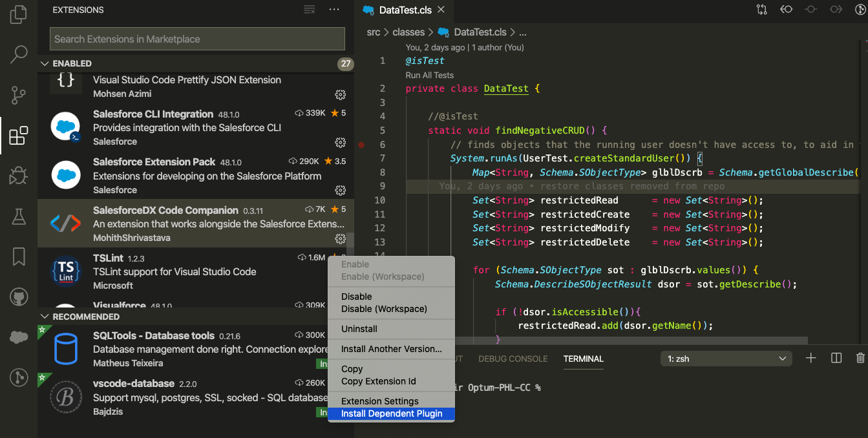Collapse the RECOMMENDED extensions section
The image size is (868, 438).
click(45, 317)
